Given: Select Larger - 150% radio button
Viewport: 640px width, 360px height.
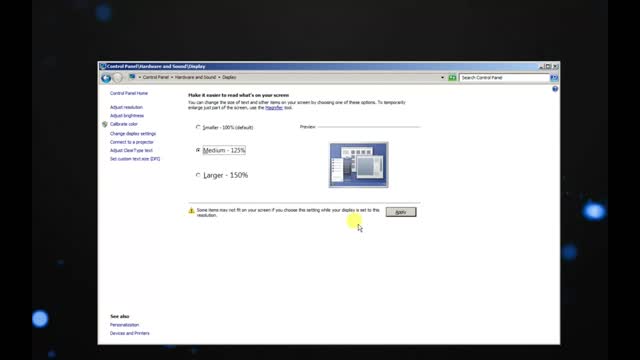Looking at the screenshot, I should tap(198, 175).
